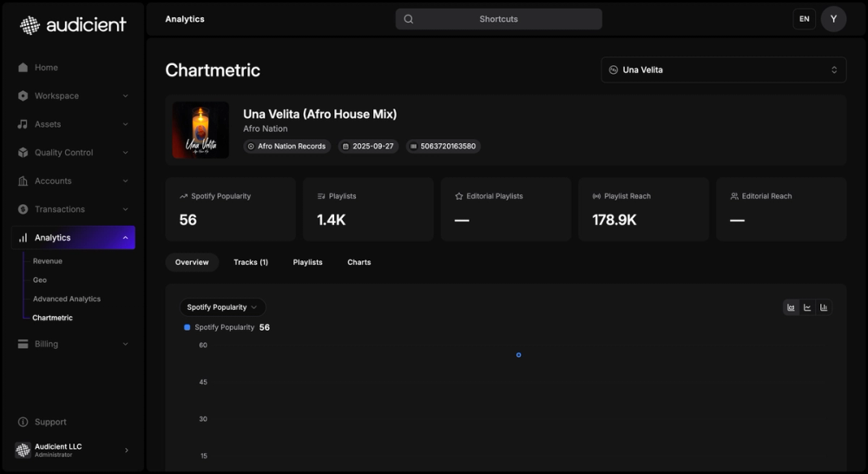Open the Una Velita release dropdown
Viewport: 868px width, 474px height.
[724, 69]
